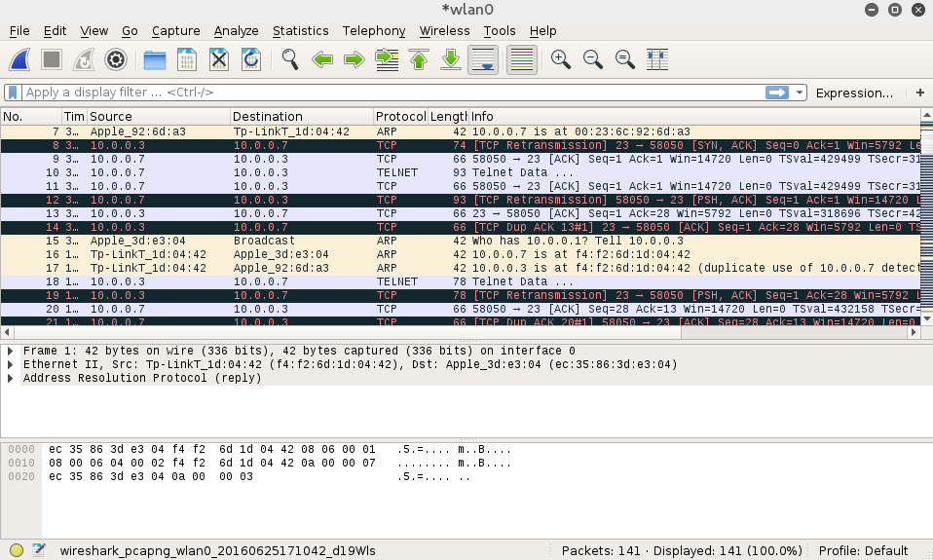
Task: Toggle packet list colorization
Action: click(521, 59)
